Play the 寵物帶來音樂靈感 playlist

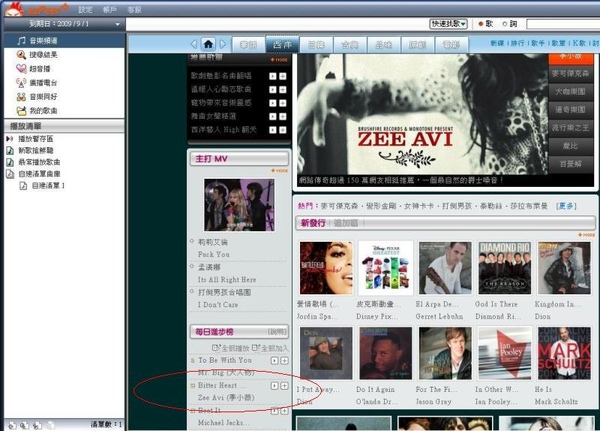click(x=272, y=103)
